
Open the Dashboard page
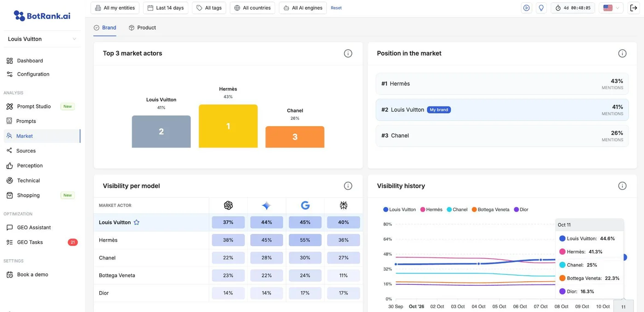[30, 61]
